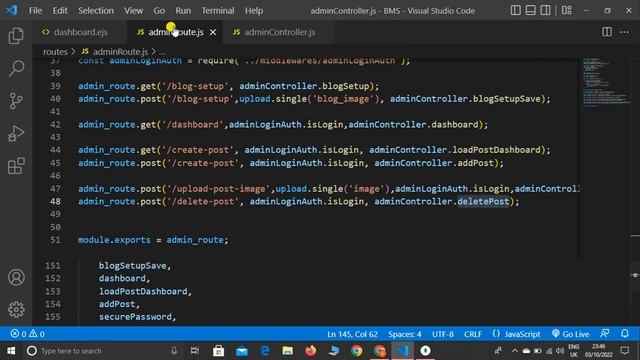Open the Search view in activity bar

coord(16,68)
